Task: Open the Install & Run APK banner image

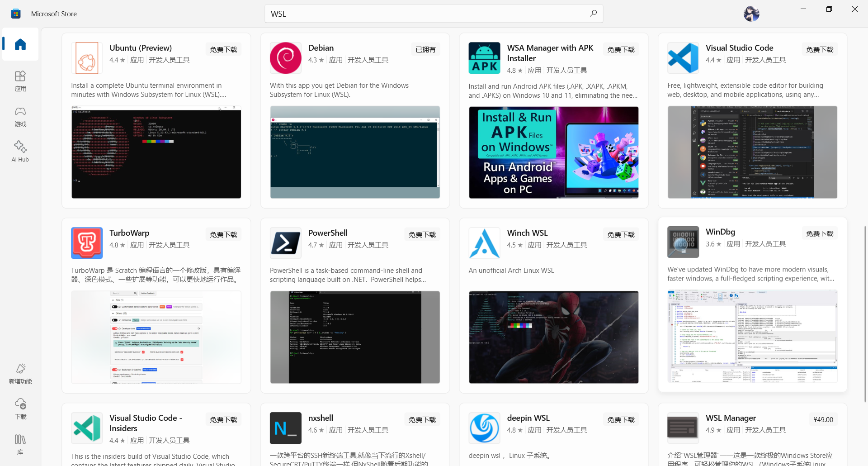Action: point(554,152)
